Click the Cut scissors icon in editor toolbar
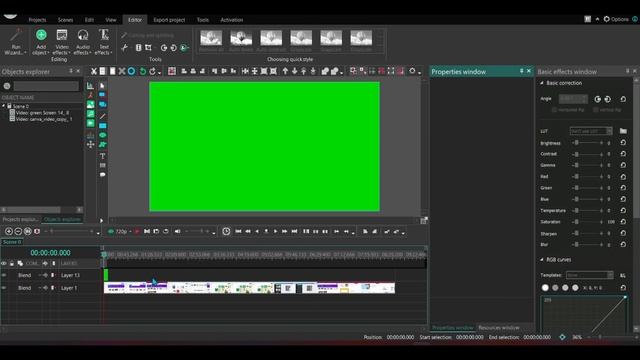 click(x=93, y=71)
